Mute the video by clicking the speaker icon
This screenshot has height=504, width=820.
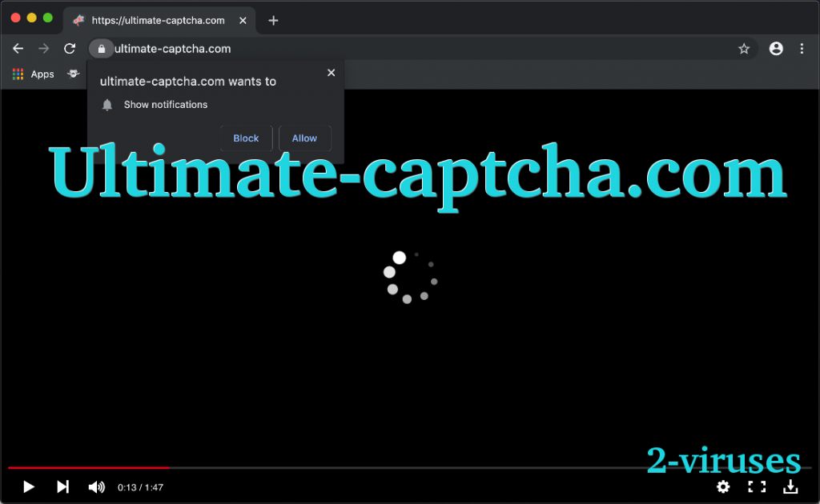click(x=96, y=486)
